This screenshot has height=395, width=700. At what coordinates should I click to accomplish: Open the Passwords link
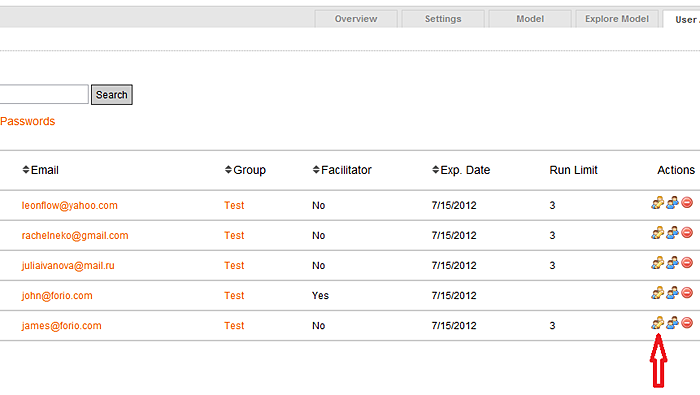[28, 121]
